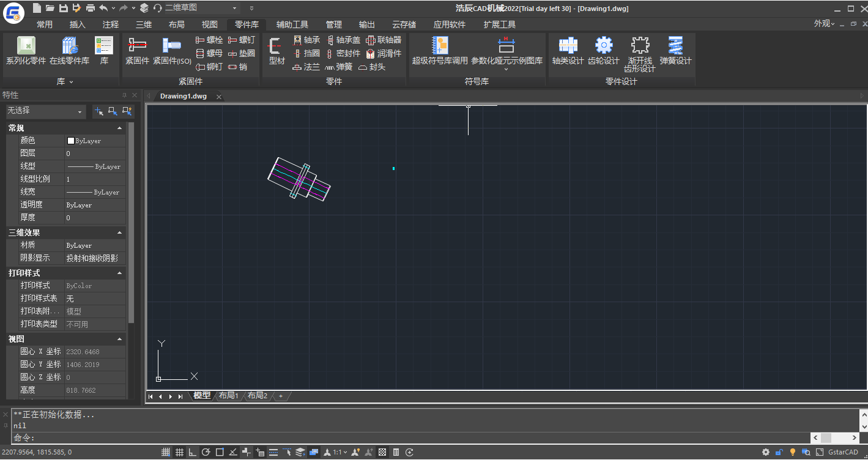Insert a 紧固件(ISO) fastener

pos(172,51)
